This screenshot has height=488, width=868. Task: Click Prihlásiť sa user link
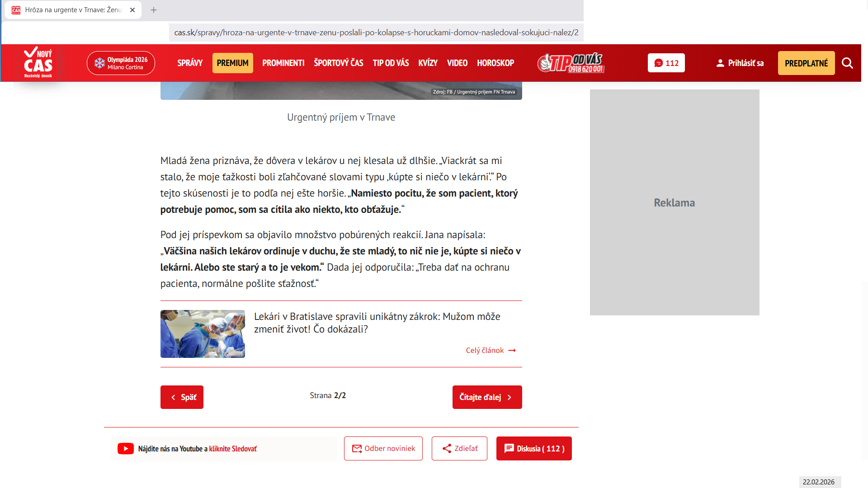[x=740, y=63]
